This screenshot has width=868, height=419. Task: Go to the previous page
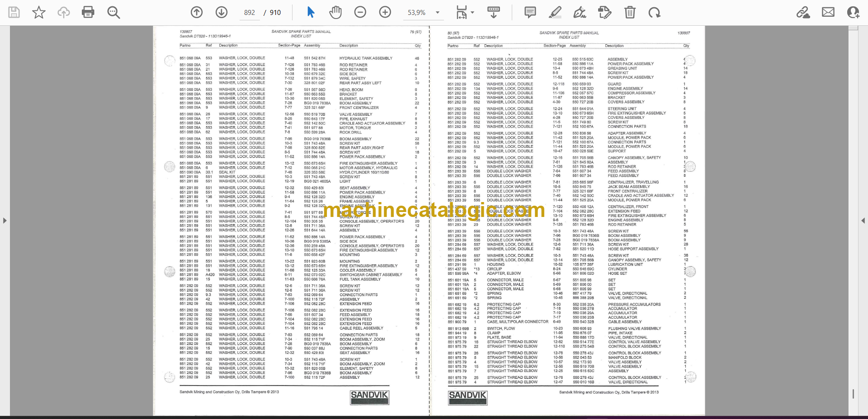coord(197,12)
